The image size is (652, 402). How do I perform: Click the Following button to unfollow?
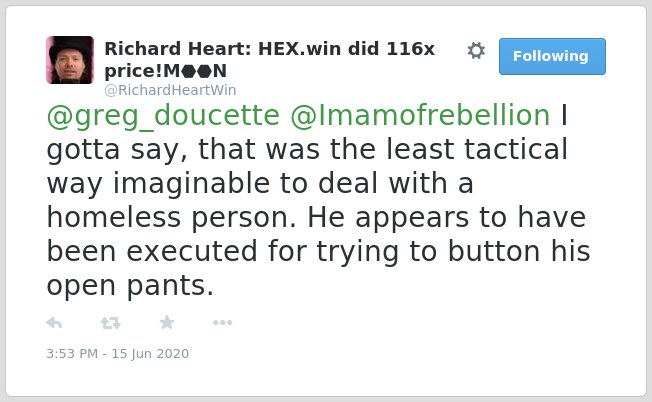pyautogui.click(x=552, y=57)
